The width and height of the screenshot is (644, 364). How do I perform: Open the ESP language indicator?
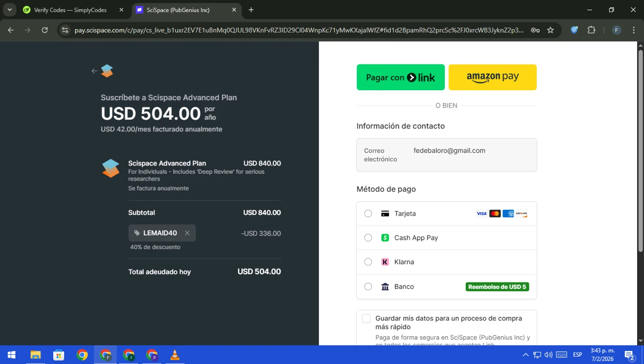[x=577, y=355]
